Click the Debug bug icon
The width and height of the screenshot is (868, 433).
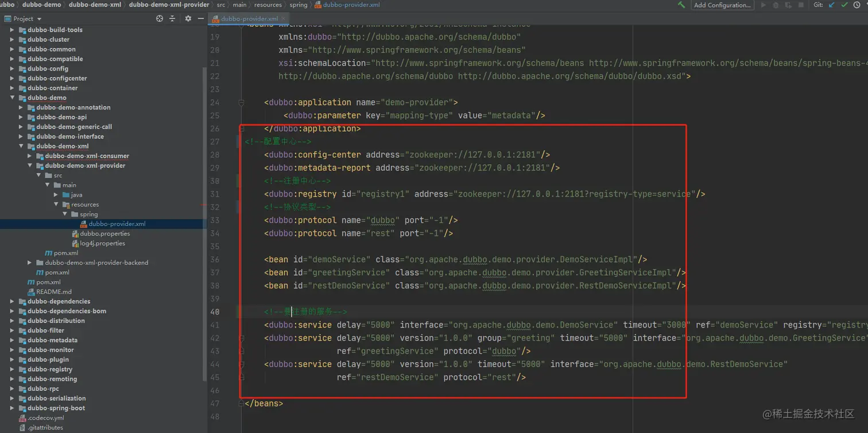[x=776, y=5]
